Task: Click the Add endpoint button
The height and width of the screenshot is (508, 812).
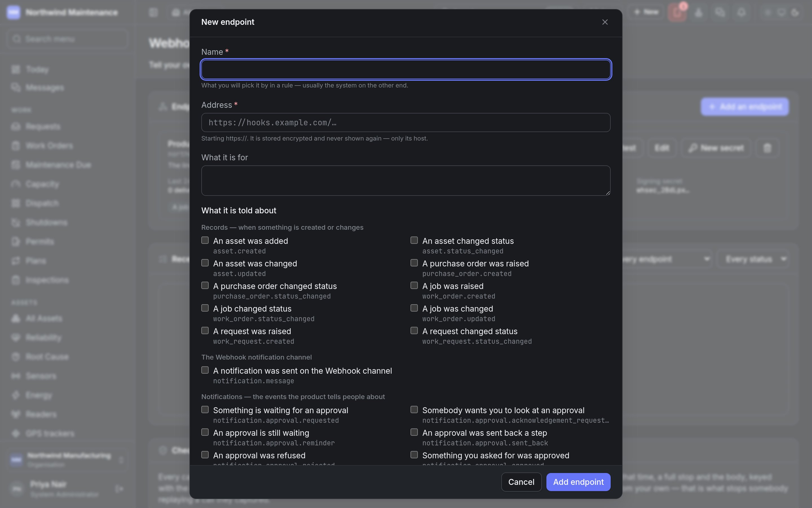Action: (578, 482)
